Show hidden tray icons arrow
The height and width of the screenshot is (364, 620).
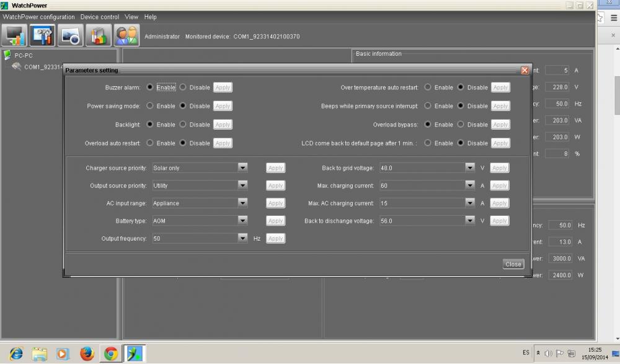pyautogui.click(x=538, y=353)
